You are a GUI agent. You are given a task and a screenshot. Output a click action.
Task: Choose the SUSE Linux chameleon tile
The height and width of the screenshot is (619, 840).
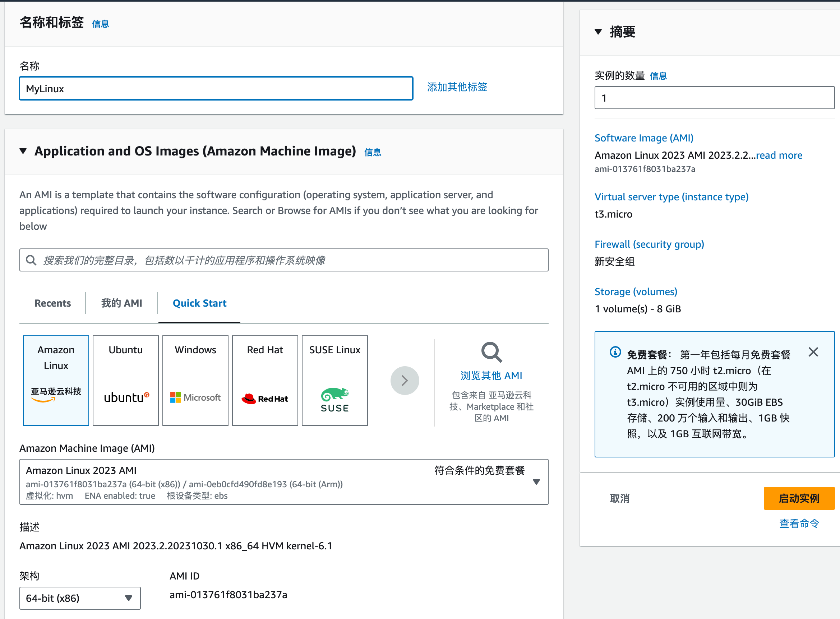[334, 380]
